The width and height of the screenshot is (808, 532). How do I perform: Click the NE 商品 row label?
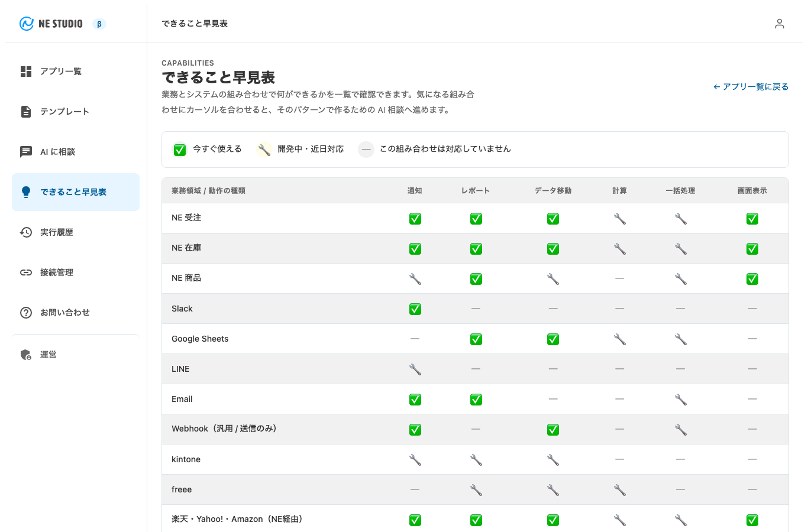[x=186, y=278]
